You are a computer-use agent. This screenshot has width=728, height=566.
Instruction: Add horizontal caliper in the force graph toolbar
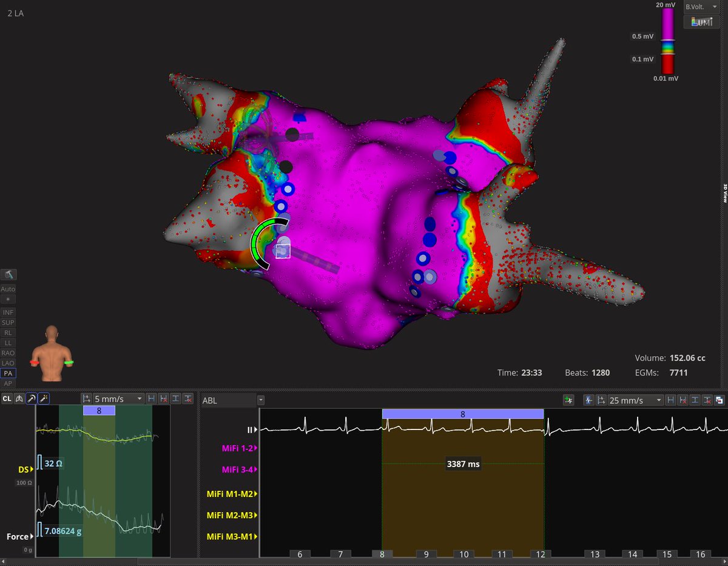[152, 399]
